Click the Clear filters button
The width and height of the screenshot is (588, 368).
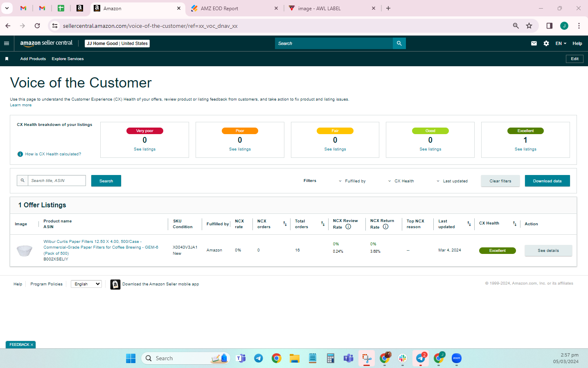(x=500, y=181)
